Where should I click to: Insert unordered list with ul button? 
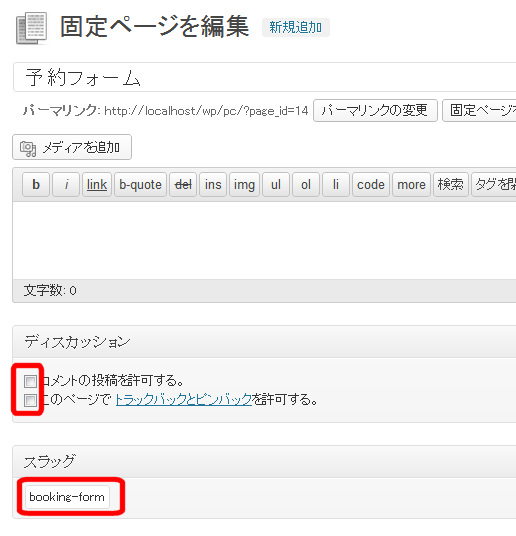276,185
